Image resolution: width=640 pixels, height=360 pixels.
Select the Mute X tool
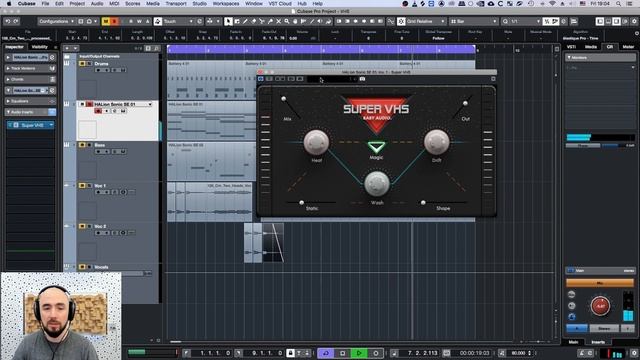pyautogui.click(x=278, y=21)
